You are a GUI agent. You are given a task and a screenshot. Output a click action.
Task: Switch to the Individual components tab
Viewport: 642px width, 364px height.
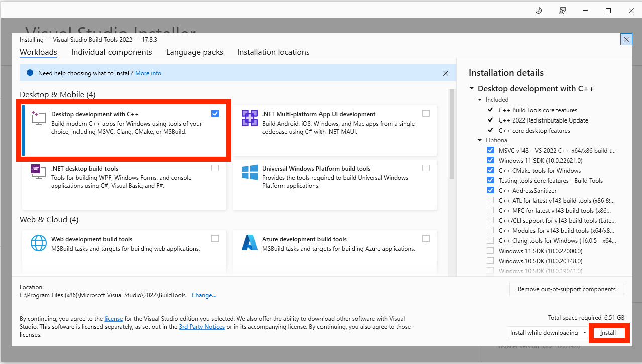[112, 52]
